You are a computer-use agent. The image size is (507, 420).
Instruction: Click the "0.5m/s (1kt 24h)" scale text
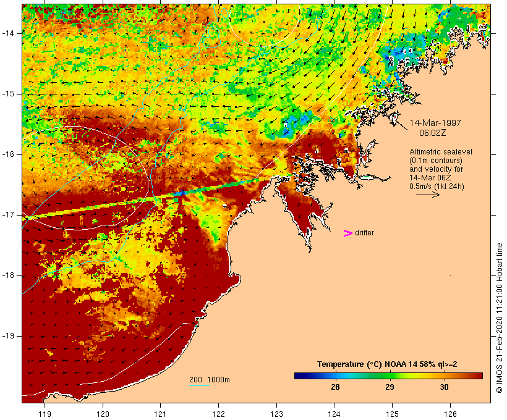pyautogui.click(x=437, y=187)
